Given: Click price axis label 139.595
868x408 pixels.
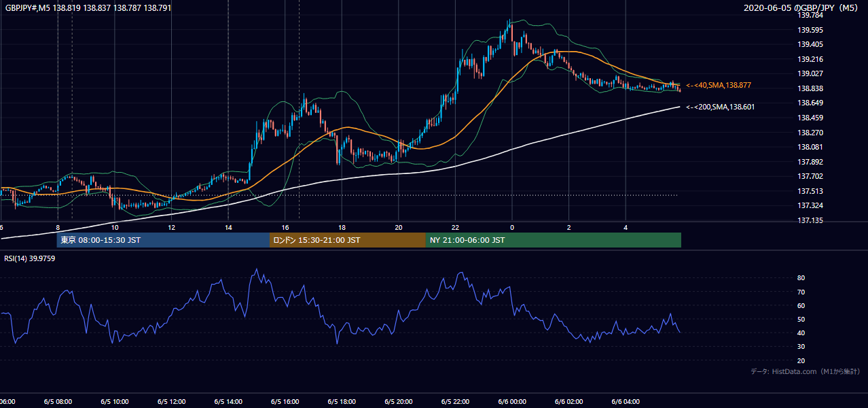Looking at the screenshot, I should [x=810, y=30].
